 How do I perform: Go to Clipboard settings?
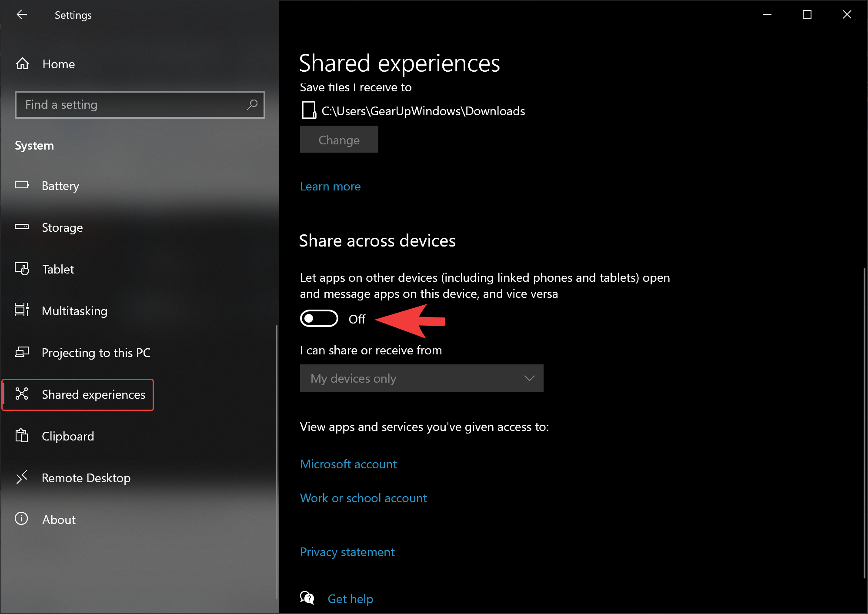(68, 436)
